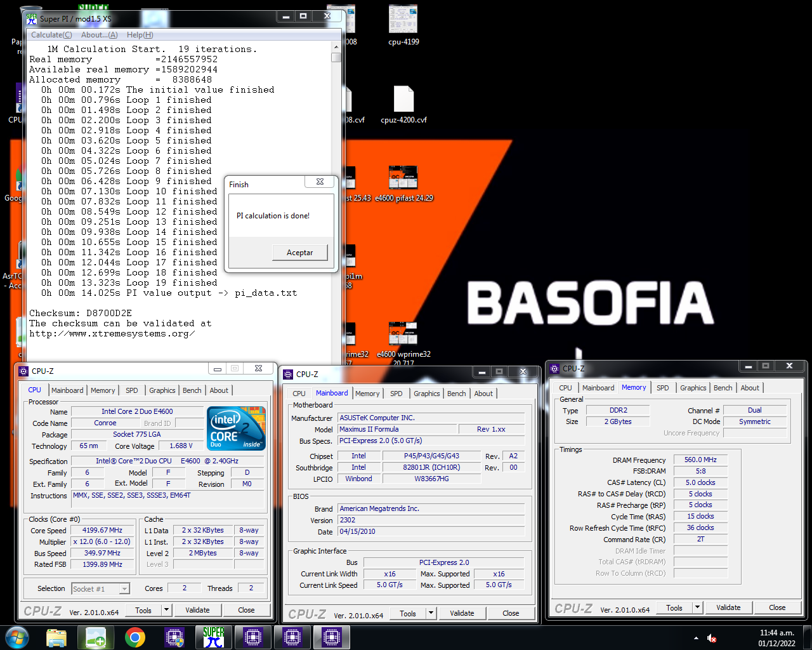This screenshot has height=650, width=812.
Task: Click Close button in left CPU-Z window
Action: [x=246, y=610]
